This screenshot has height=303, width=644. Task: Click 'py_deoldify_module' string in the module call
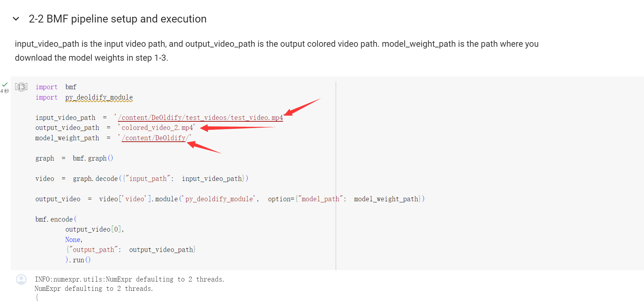(219, 199)
